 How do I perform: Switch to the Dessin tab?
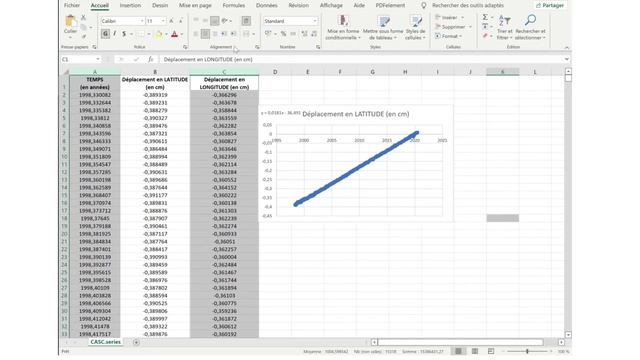(x=160, y=5)
